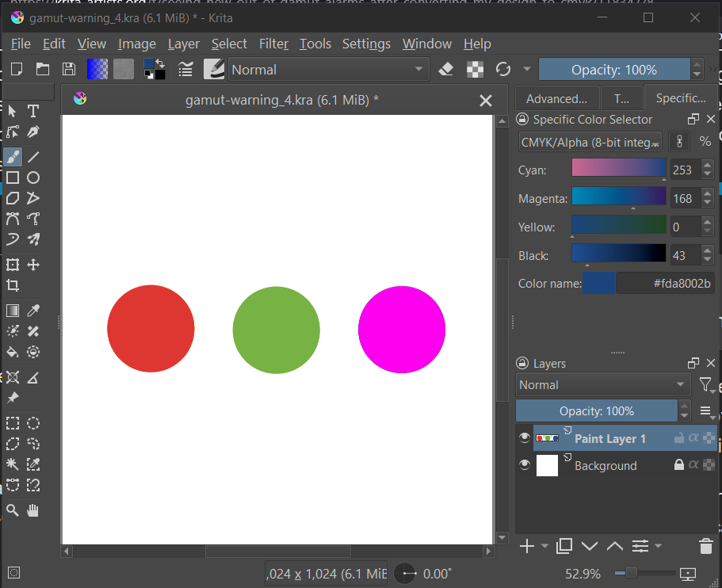The image size is (722, 588).
Task: Select the Crop tool
Action: click(x=13, y=285)
